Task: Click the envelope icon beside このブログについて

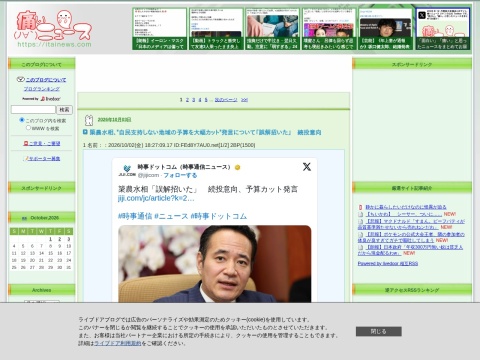Action: [20, 79]
